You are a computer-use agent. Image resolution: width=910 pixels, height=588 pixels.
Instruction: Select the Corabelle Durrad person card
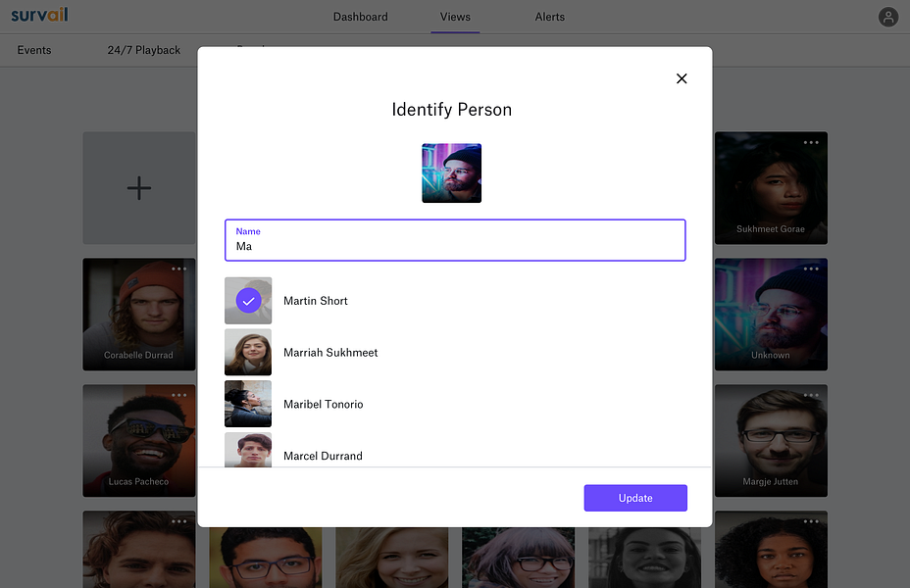[x=139, y=315]
